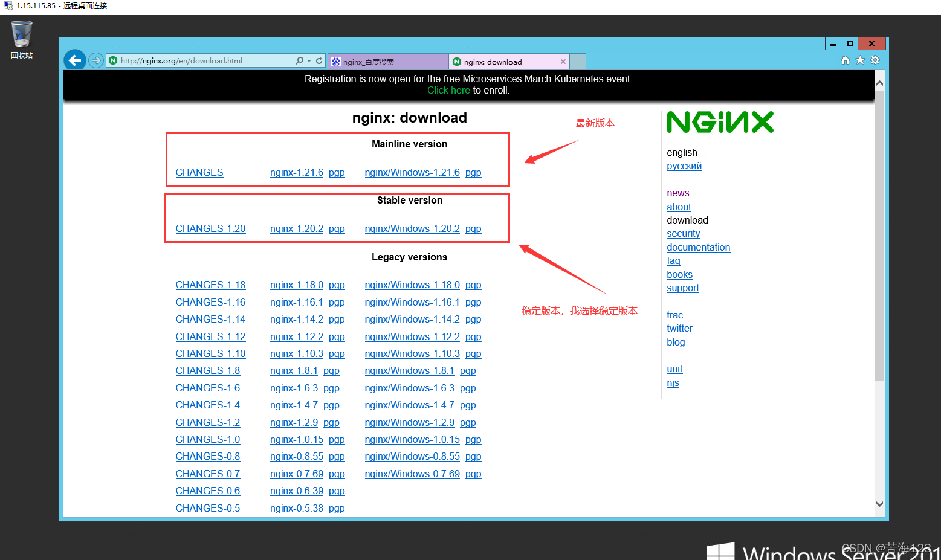The width and height of the screenshot is (941, 560).
Task: Download nginx/Windows-1.4.7 link
Action: click(x=410, y=405)
